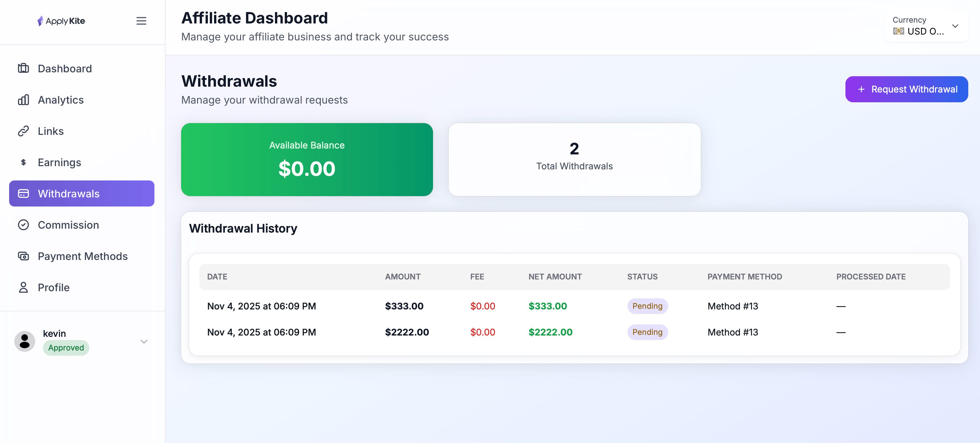Open Analytics via the bar chart icon
Viewport: 980px width, 443px height.
[23, 100]
